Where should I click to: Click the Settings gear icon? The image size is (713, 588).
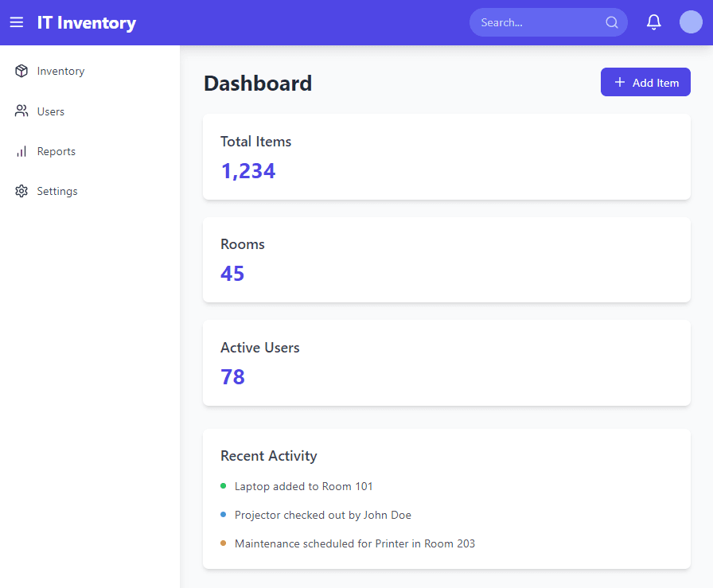pyautogui.click(x=21, y=191)
